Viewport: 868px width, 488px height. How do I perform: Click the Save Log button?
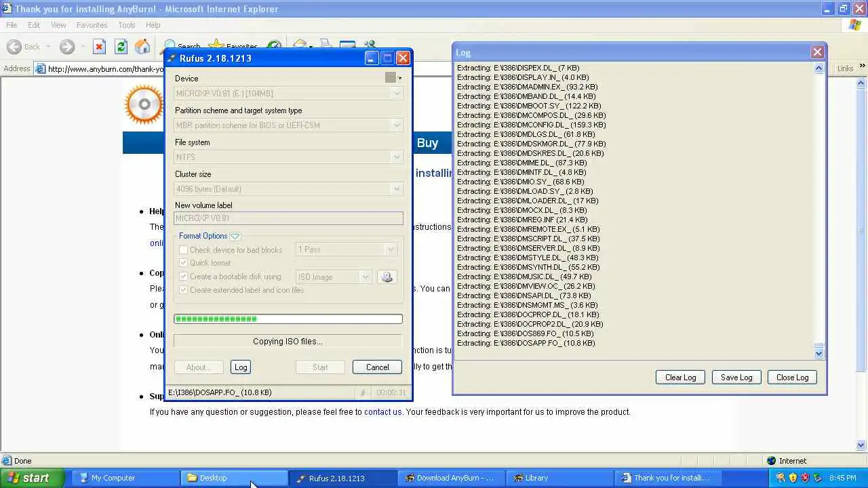736,378
